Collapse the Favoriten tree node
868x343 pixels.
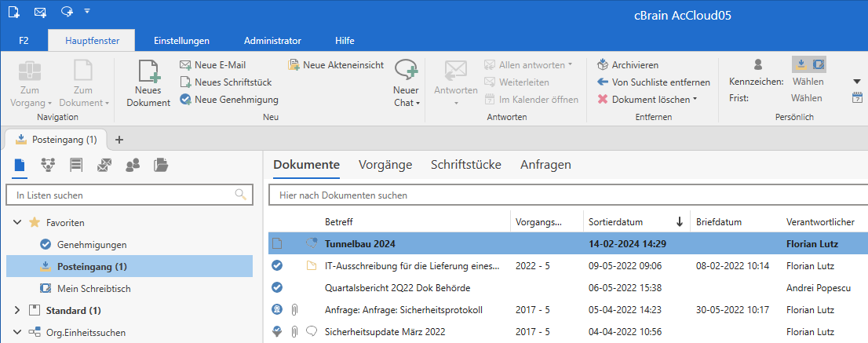click(x=17, y=223)
